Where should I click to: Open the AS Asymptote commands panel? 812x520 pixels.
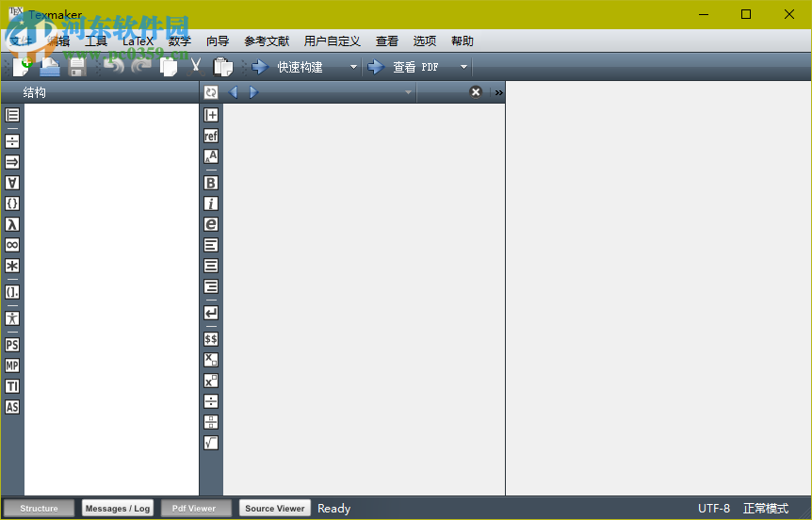[12, 407]
